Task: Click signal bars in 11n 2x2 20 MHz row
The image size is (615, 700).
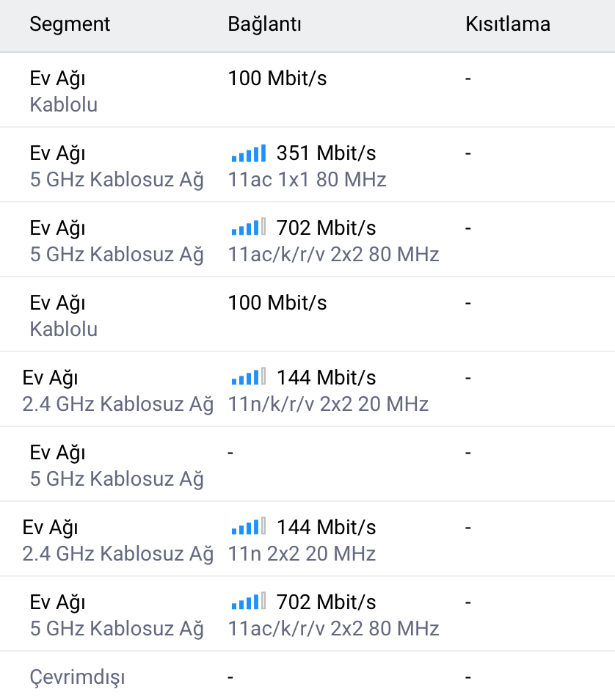Action: 249,526
